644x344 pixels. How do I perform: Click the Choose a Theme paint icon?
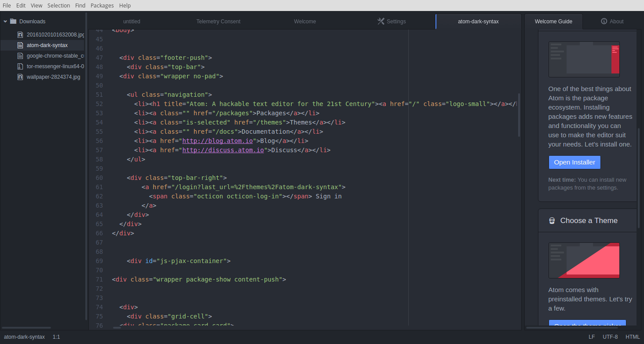(552, 220)
